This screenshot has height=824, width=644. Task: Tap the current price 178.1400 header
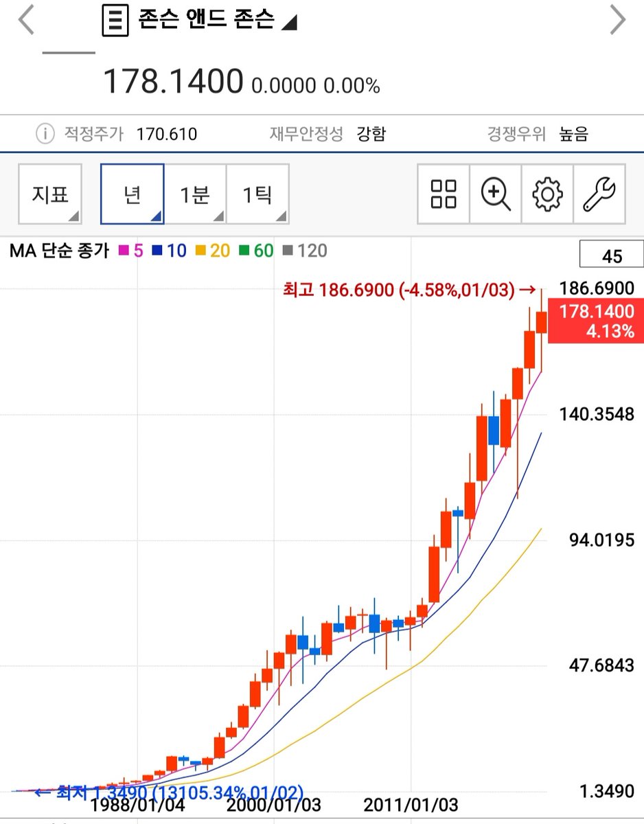[173, 82]
